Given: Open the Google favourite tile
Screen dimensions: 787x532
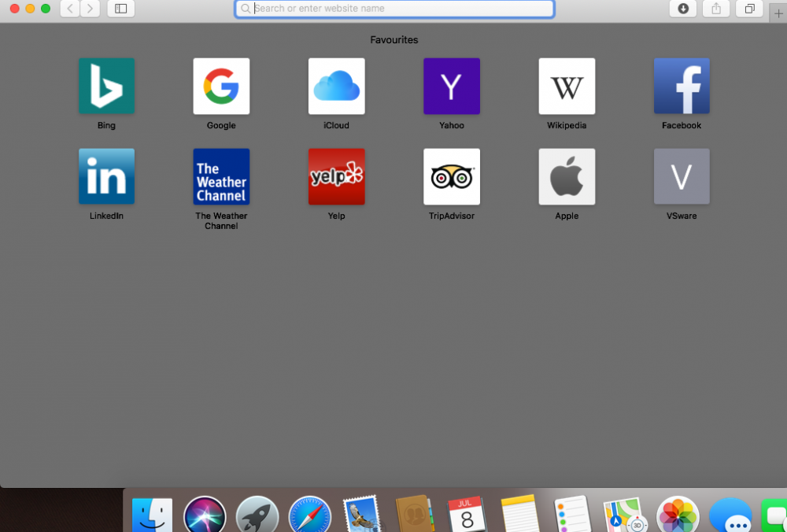Looking at the screenshot, I should pyautogui.click(x=221, y=86).
